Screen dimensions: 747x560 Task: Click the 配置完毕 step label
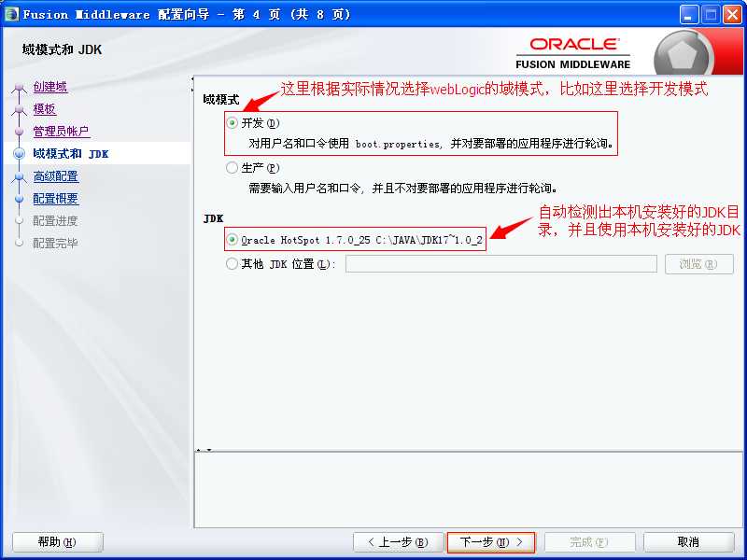tap(55, 244)
